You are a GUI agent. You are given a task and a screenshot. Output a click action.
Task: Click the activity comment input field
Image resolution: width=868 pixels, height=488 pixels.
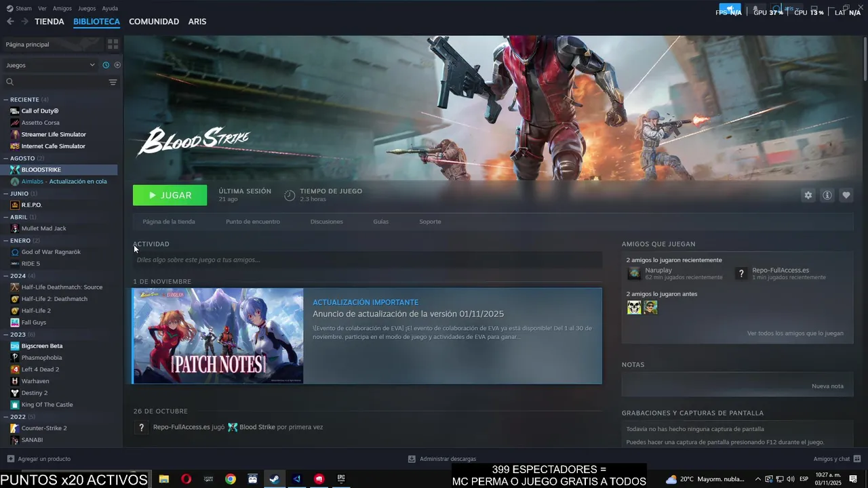coord(368,260)
